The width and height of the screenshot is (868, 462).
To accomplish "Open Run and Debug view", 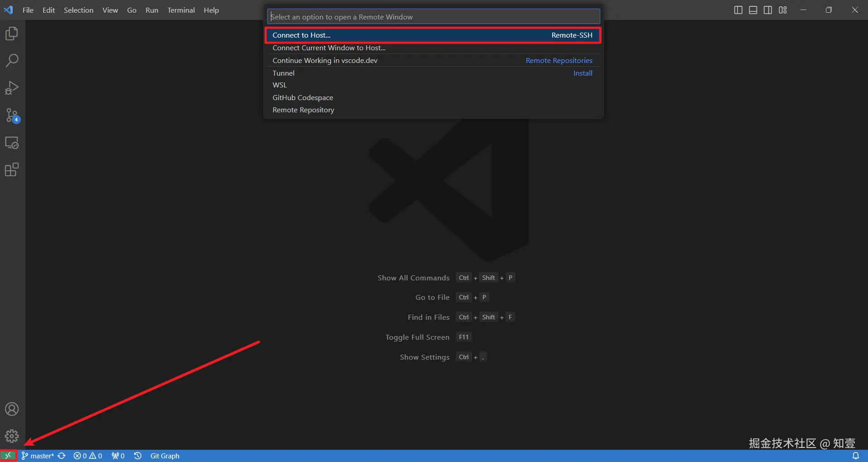I will (x=12, y=88).
